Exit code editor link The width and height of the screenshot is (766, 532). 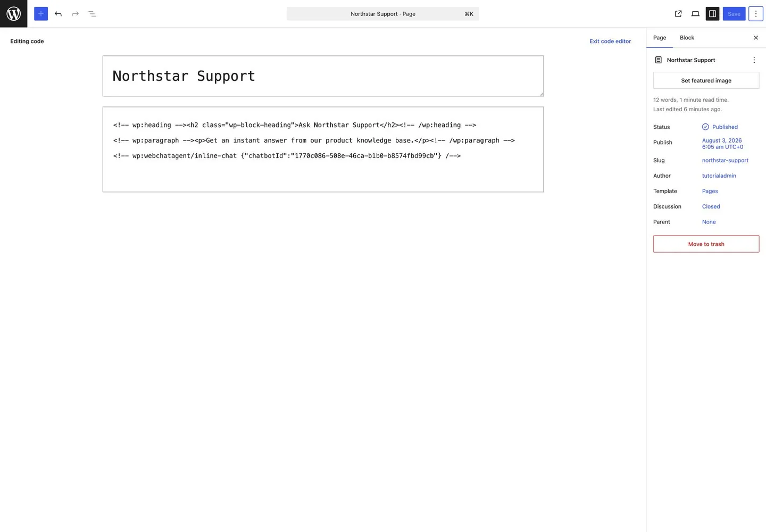[x=610, y=41]
